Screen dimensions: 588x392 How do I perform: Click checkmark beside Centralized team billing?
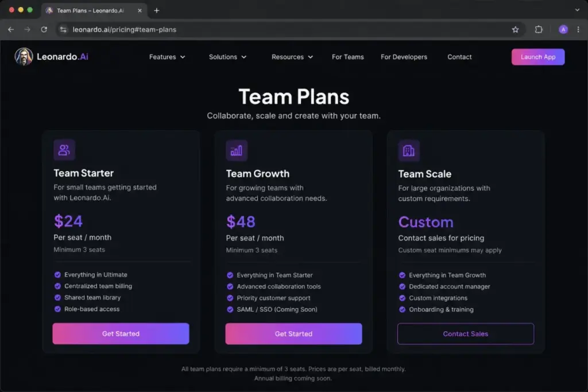[x=57, y=286]
